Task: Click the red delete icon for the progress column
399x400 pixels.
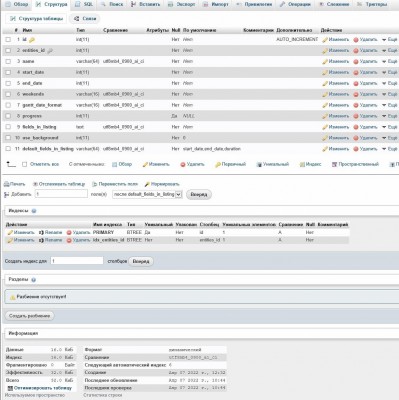Action: tap(356, 116)
